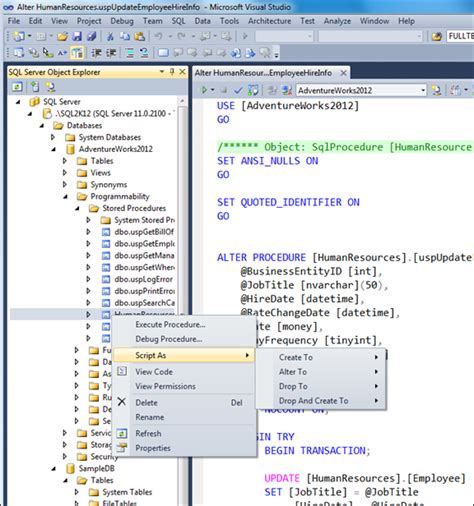Open the Object Explorer window position dropdown arrow

162,72
